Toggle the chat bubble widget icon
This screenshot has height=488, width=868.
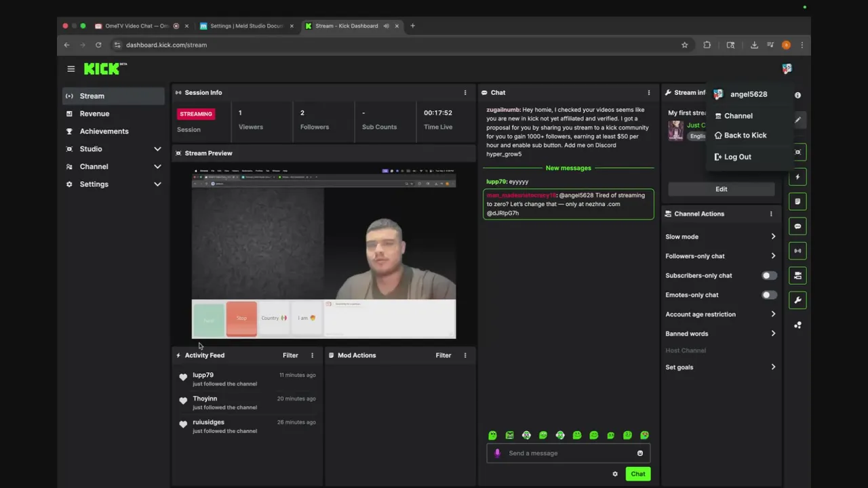[x=797, y=226]
